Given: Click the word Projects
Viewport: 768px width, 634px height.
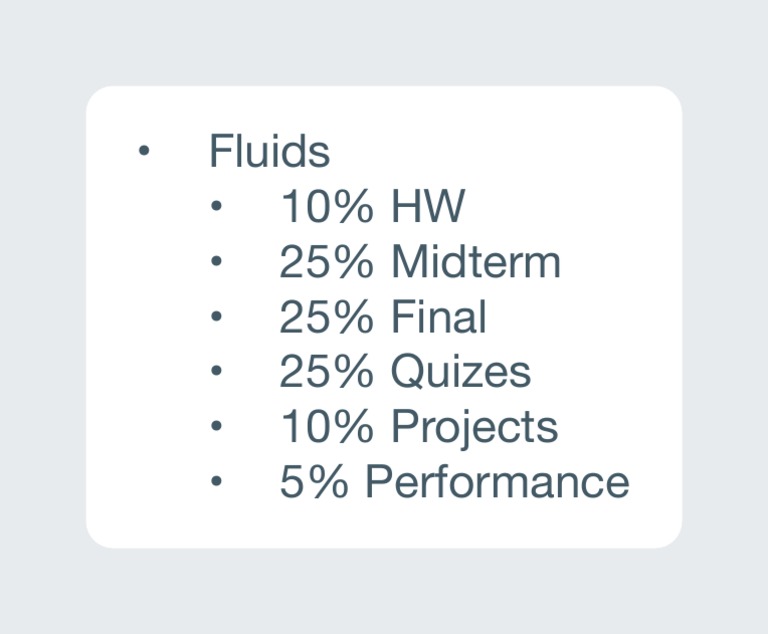Looking at the screenshot, I should coord(474,428).
